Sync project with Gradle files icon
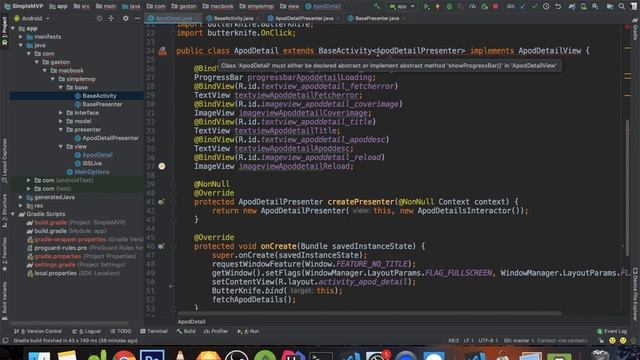Viewport: 640px width, 360px height. (572, 6)
